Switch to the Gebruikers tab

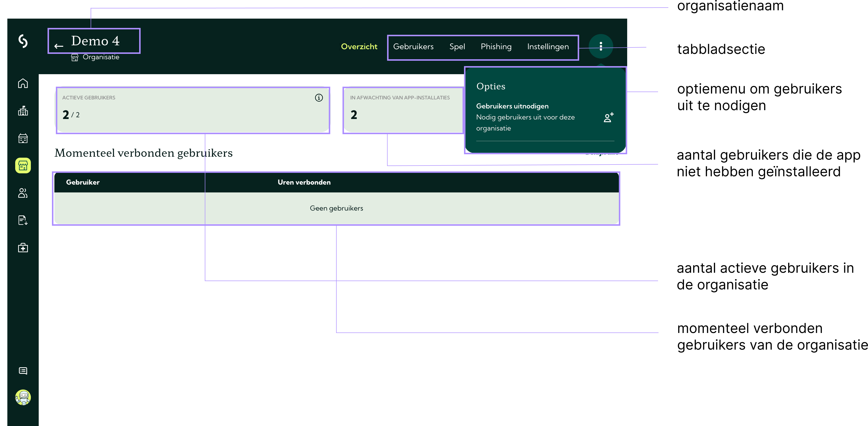413,47
